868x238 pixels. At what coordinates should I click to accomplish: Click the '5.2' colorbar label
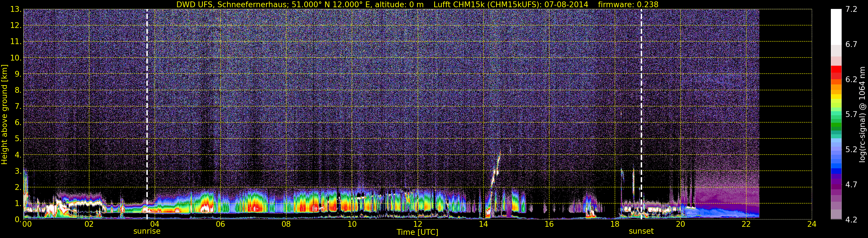[x=851, y=150]
